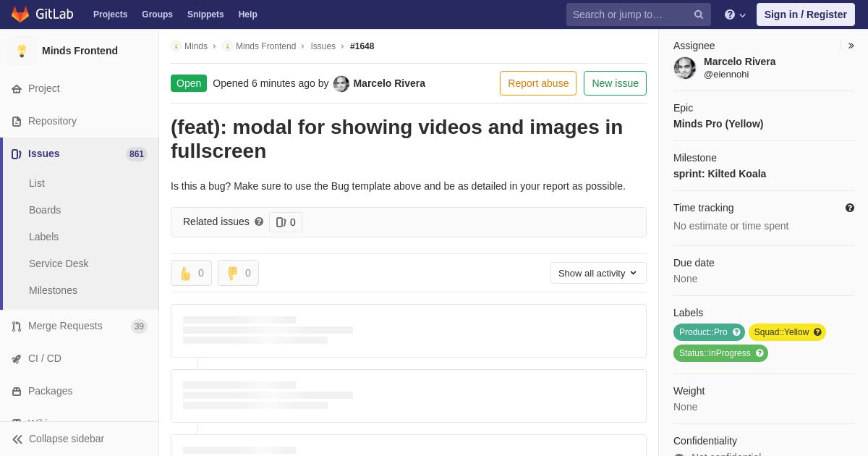868x456 pixels.
Task: Click the Collapse sidebar label
Action: (67, 439)
